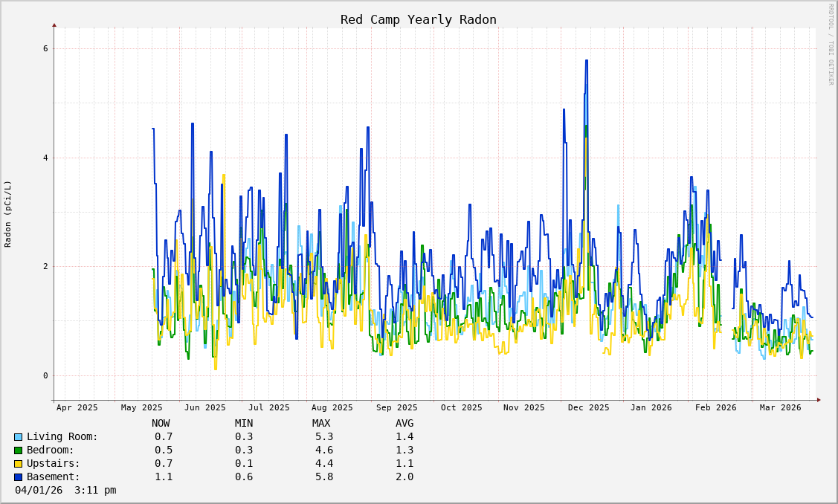Image resolution: width=838 pixels, height=504 pixels.
Task: Click the 'May 2025' x-axis label
Action: pyautogui.click(x=141, y=407)
